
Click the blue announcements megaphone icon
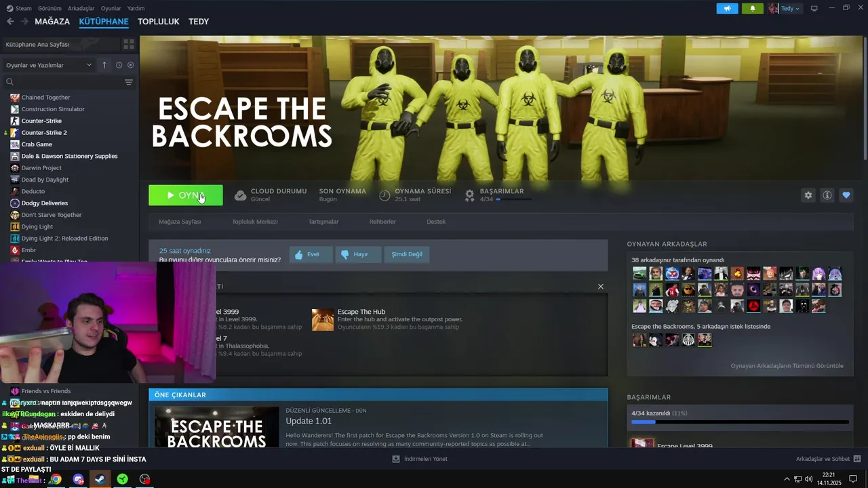point(727,8)
